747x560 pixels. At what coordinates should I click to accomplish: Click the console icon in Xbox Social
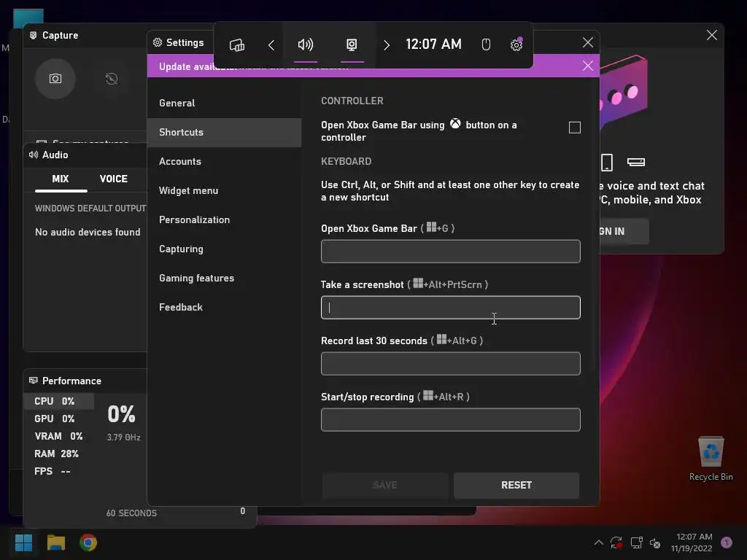[x=636, y=163]
